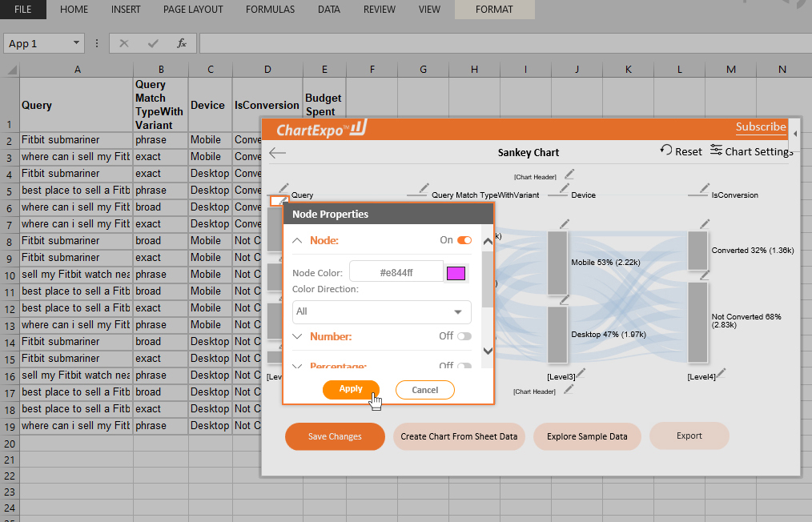Select the gray Not Converted node bar
This screenshot has width=812, height=522.
click(x=697, y=322)
